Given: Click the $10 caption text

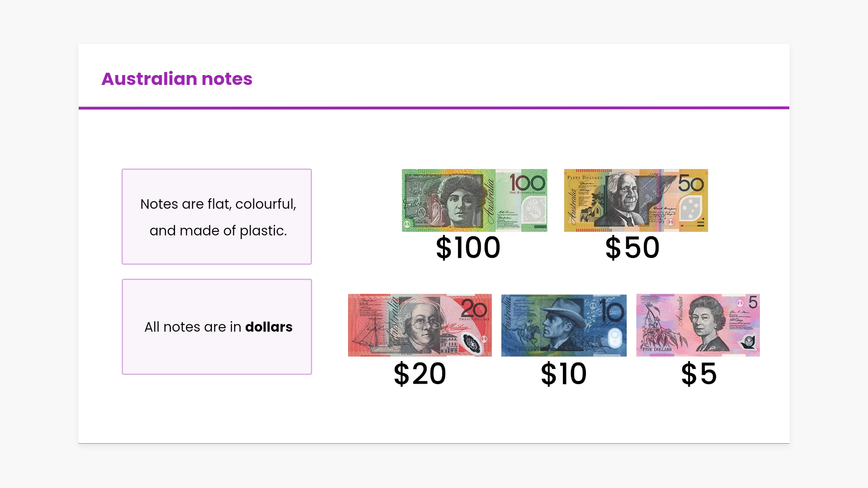Looking at the screenshot, I should 564,374.
